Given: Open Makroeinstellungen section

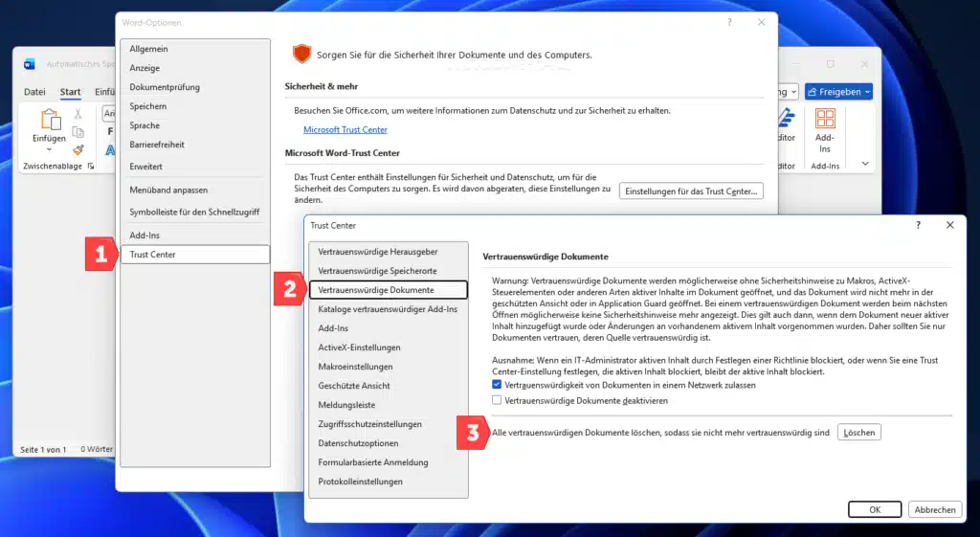Looking at the screenshot, I should pos(389,367).
